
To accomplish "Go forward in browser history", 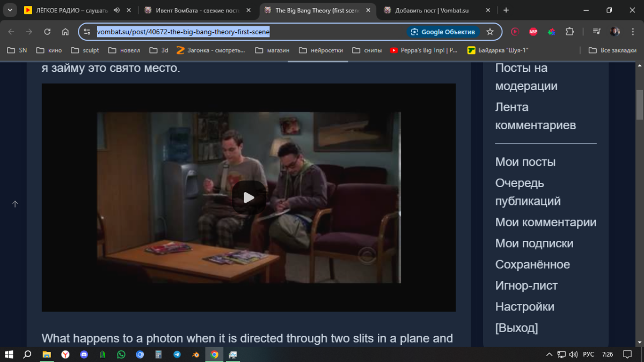I will coord(29,32).
